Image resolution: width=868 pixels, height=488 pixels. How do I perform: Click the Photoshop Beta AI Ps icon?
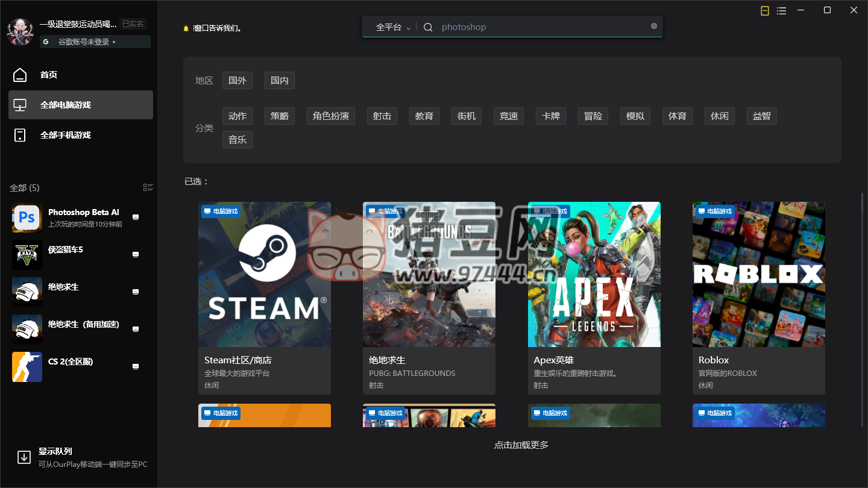point(27,217)
